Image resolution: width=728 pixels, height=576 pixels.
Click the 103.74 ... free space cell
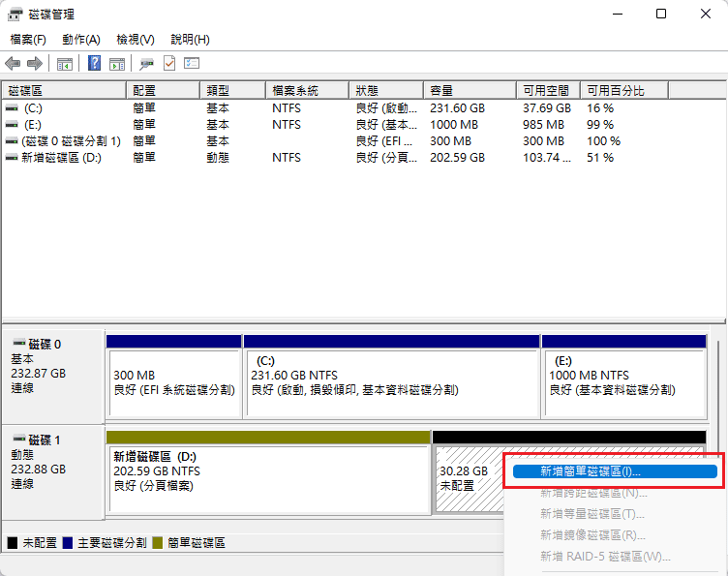tap(547, 158)
